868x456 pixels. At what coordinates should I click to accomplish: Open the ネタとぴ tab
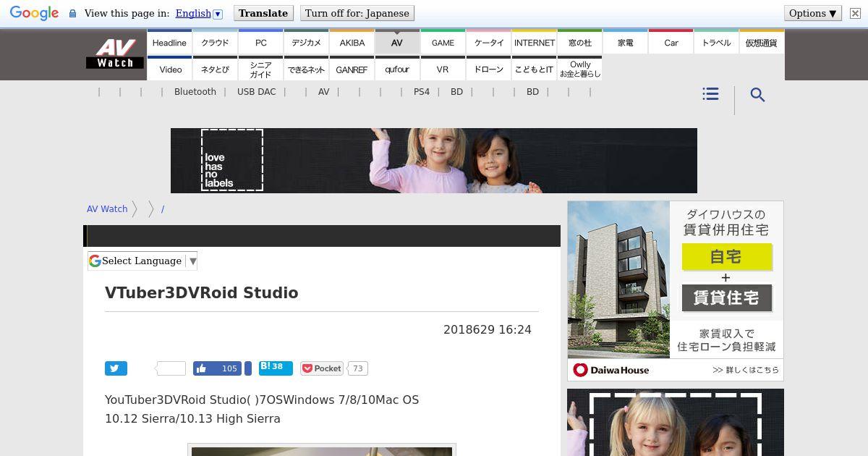[215, 69]
